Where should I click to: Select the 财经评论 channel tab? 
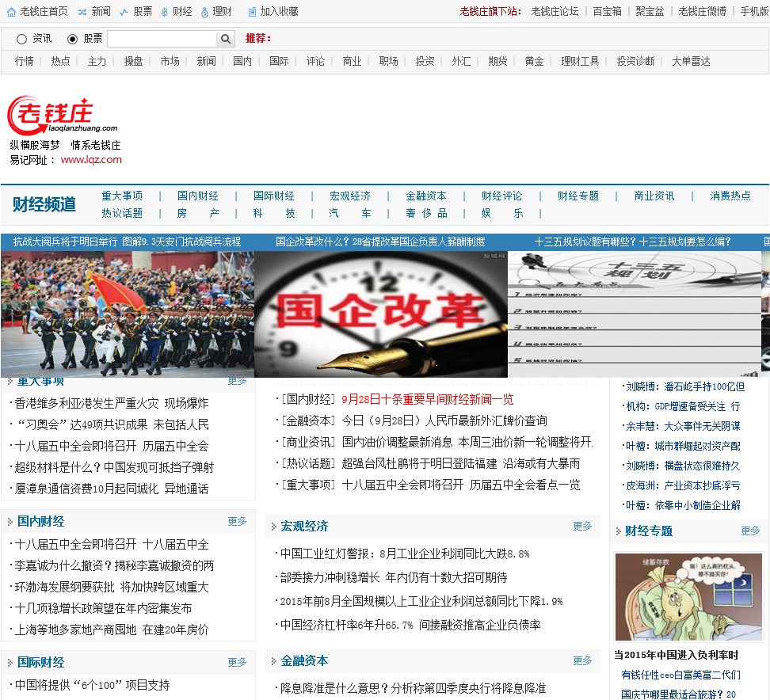(x=502, y=196)
